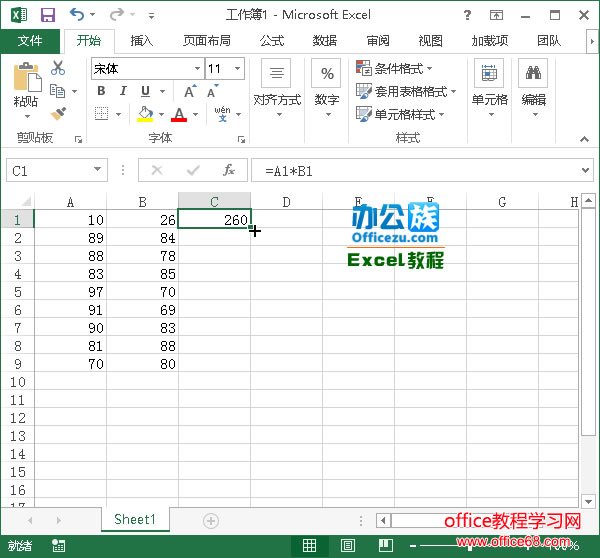Collapse the ribbon

click(584, 139)
